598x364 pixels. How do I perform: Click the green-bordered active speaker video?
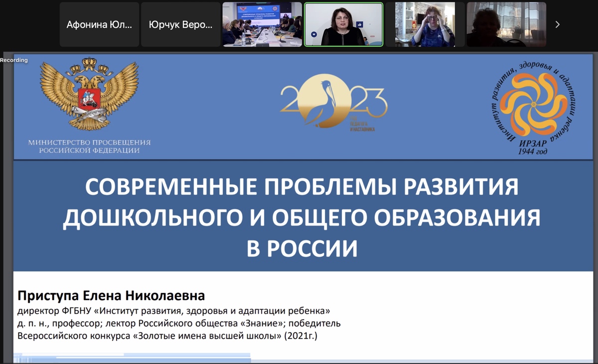click(343, 24)
